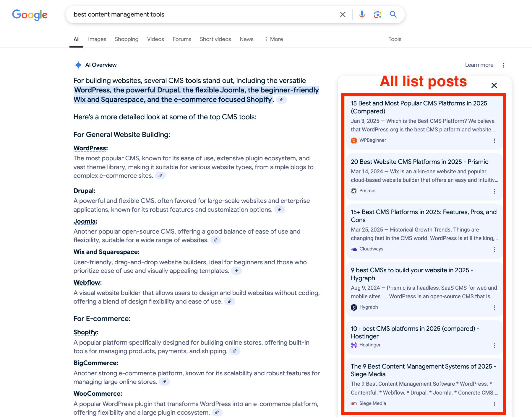The image size is (532, 417).
Task: Click the Hygraph favicon
Action: 354,307
